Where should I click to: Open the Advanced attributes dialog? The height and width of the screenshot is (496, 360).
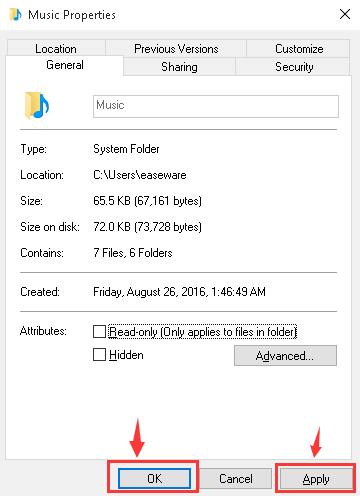pyautogui.click(x=285, y=356)
